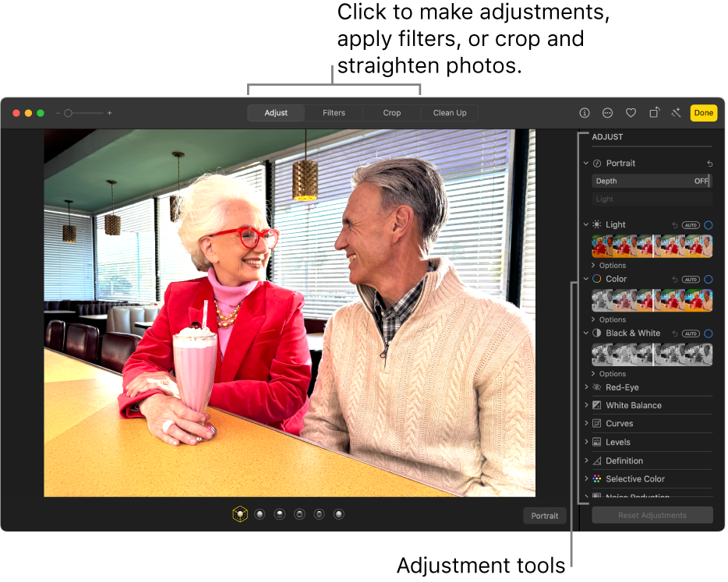Undo the Light adjustment with revert arrow
This screenshot has width=728, height=582.
point(675,225)
